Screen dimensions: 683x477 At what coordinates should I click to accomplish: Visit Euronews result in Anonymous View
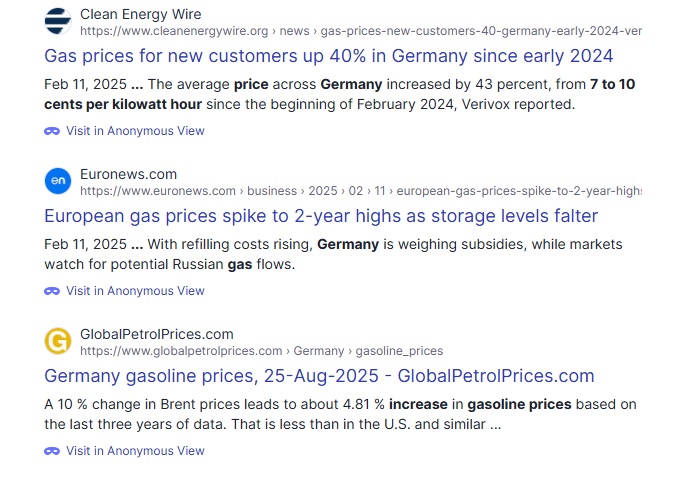click(135, 291)
